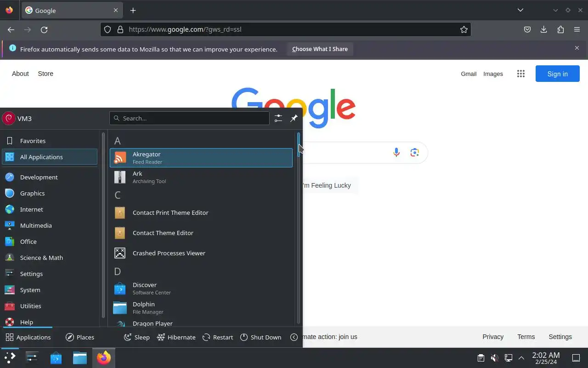Open the Utilities category
The width and height of the screenshot is (588, 368).
click(x=50, y=306)
